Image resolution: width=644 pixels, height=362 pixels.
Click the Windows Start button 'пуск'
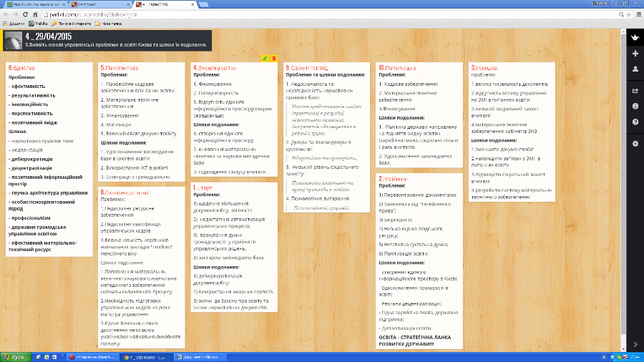point(14,356)
